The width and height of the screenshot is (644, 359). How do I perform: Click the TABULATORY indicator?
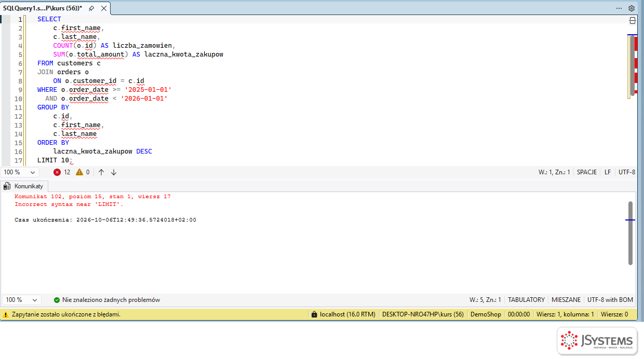point(526,300)
